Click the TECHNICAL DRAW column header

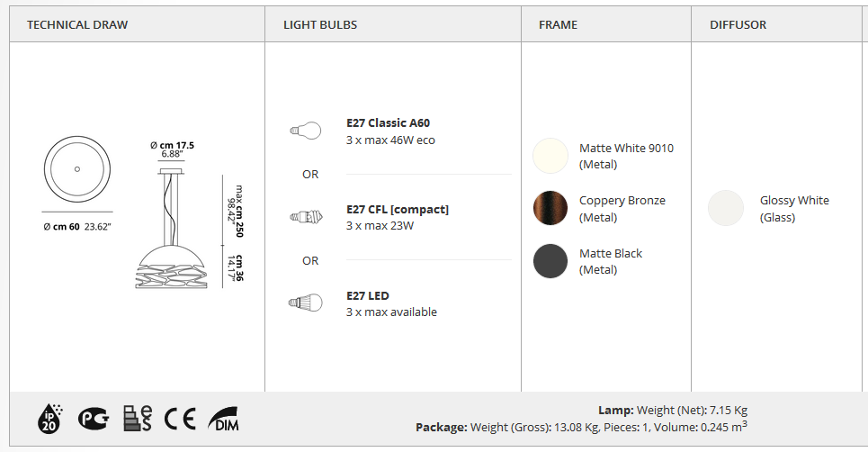(77, 25)
